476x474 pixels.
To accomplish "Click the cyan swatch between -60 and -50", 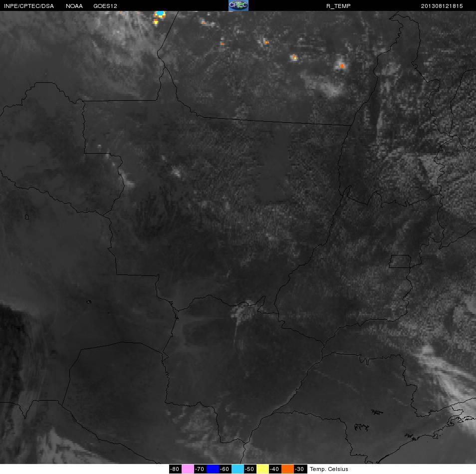I will point(238,469).
